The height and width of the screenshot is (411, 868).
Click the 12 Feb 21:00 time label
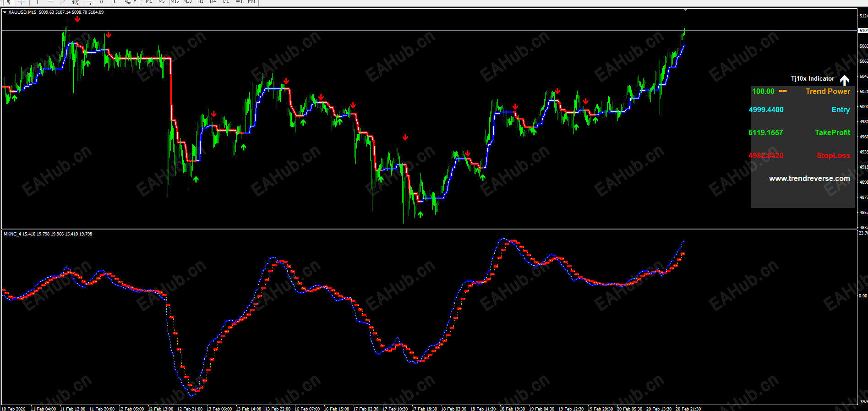[x=190, y=409]
